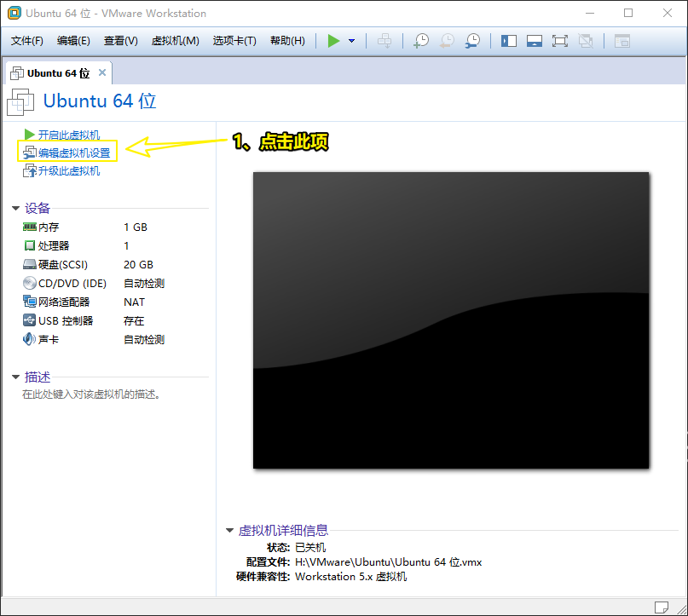Image resolution: width=688 pixels, height=616 pixels.
Task: Click the take snapshot toolbar icon
Action: 421,41
